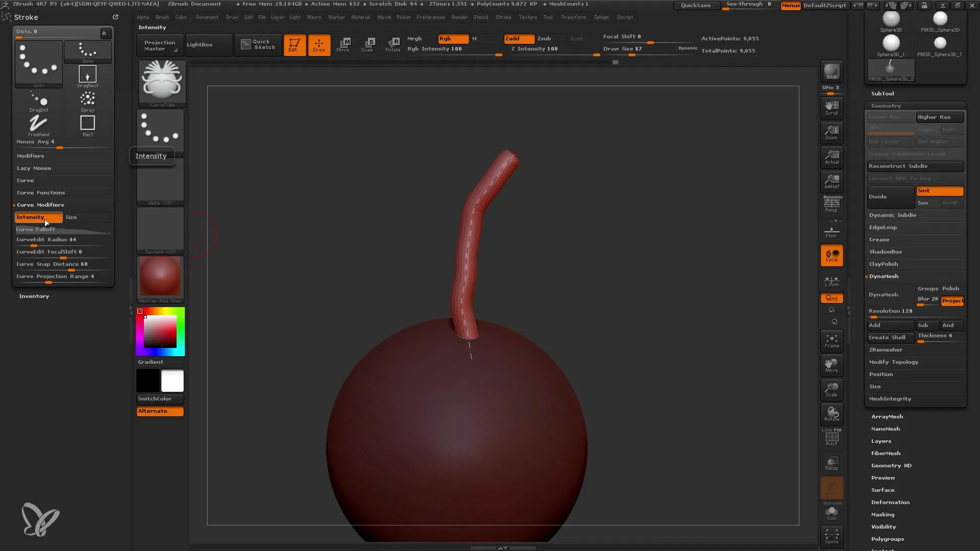Screen dimensions: 980x551
Task: Select the Move tool in sidebar
Action: [831, 365]
